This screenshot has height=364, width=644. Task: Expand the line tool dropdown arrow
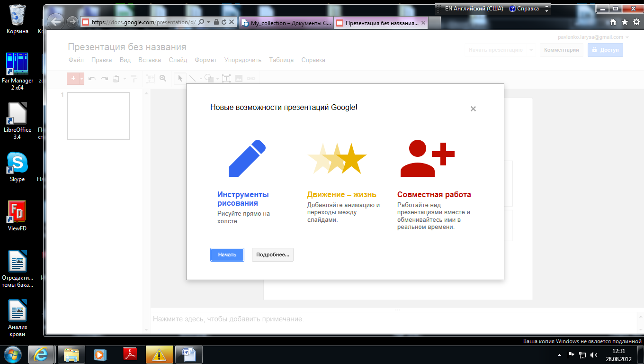[x=201, y=79]
